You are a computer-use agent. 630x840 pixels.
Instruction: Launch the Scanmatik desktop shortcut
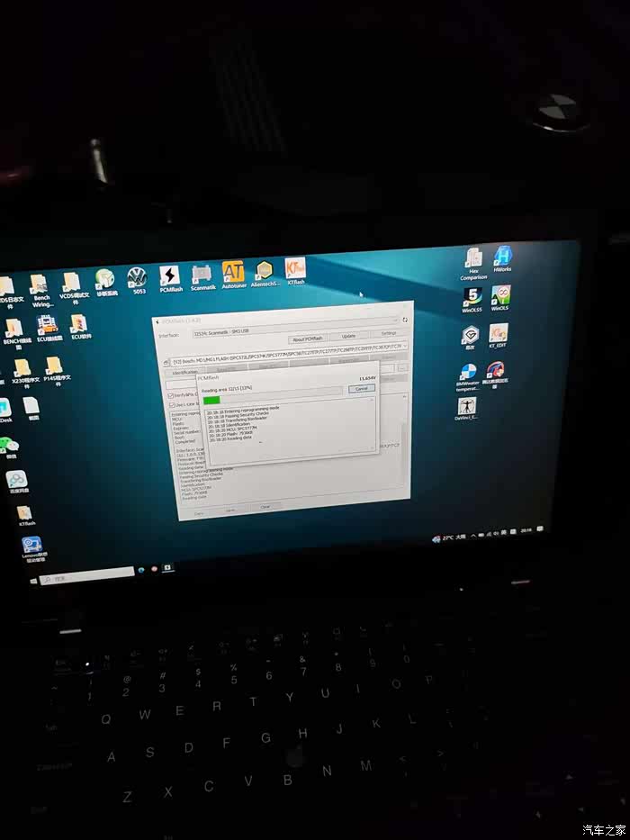[x=202, y=277]
